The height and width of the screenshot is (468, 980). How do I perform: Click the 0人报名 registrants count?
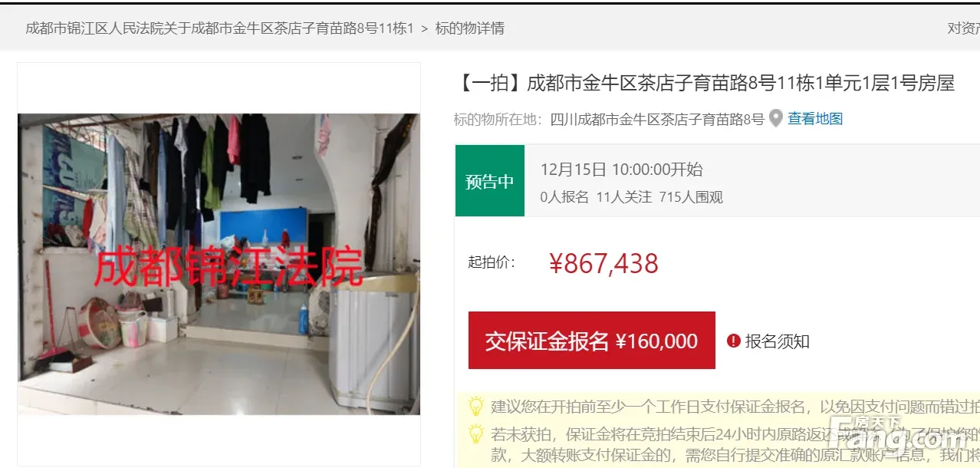pyautogui.click(x=564, y=197)
